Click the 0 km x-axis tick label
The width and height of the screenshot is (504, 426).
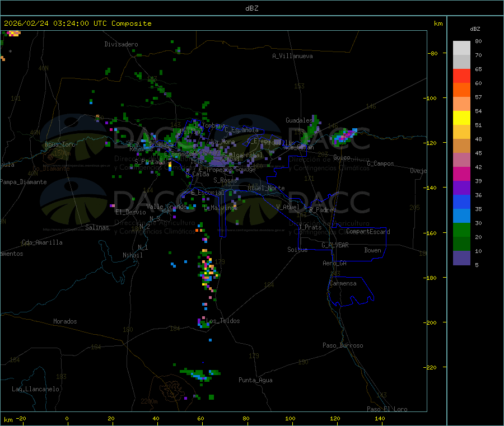point(67,418)
